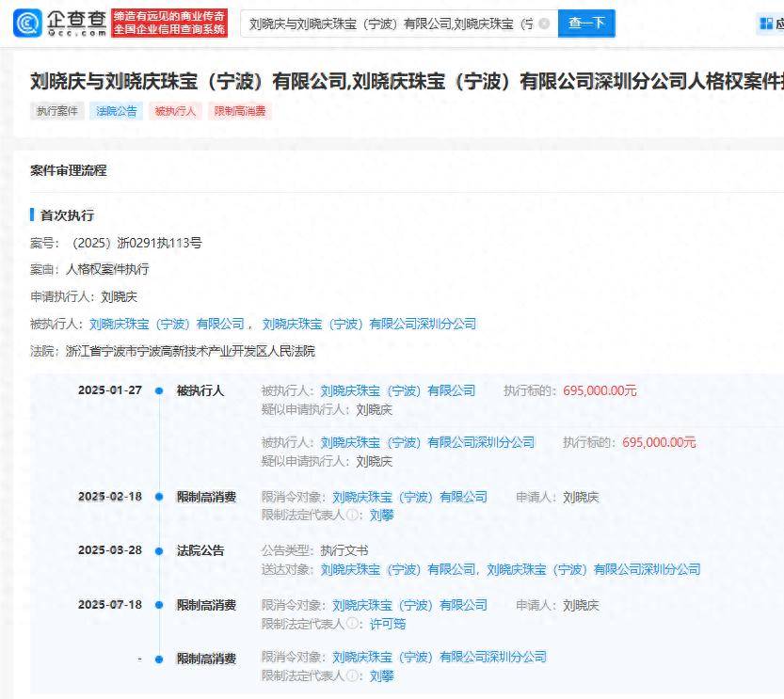The width and height of the screenshot is (784, 699).
Task: Click the 被执行人 stage label on the timeline
Action: [200, 390]
